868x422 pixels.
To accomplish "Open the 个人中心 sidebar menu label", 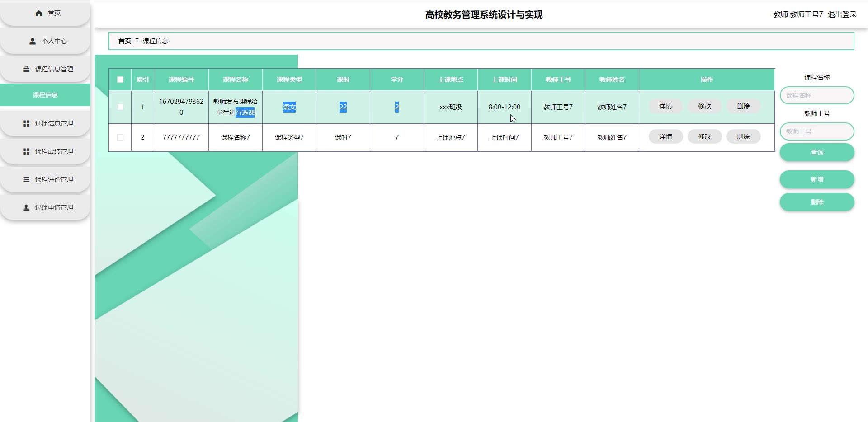I will 54,41.
